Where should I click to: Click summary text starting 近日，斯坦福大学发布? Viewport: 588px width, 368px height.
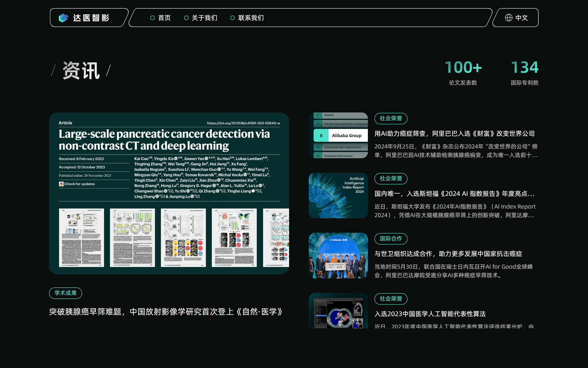[455, 211]
